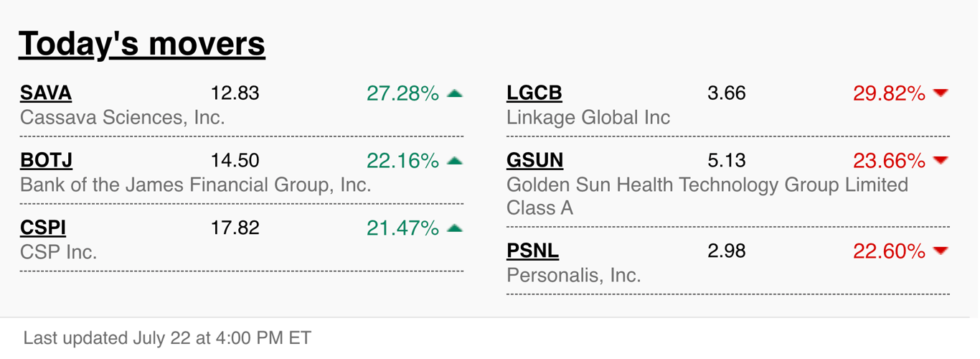The image size is (980, 359).
Task: Click green up arrow beside BOTJ 22.16%
Action: point(455,161)
